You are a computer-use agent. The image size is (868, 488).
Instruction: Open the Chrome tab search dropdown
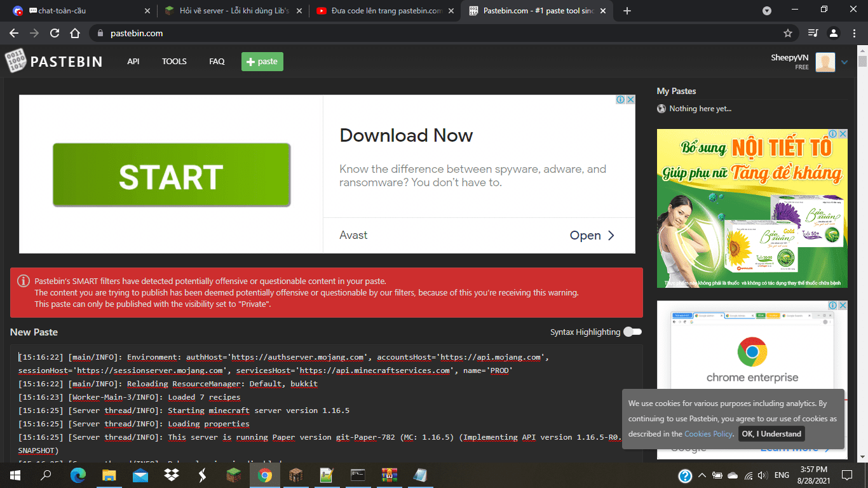point(767,11)
